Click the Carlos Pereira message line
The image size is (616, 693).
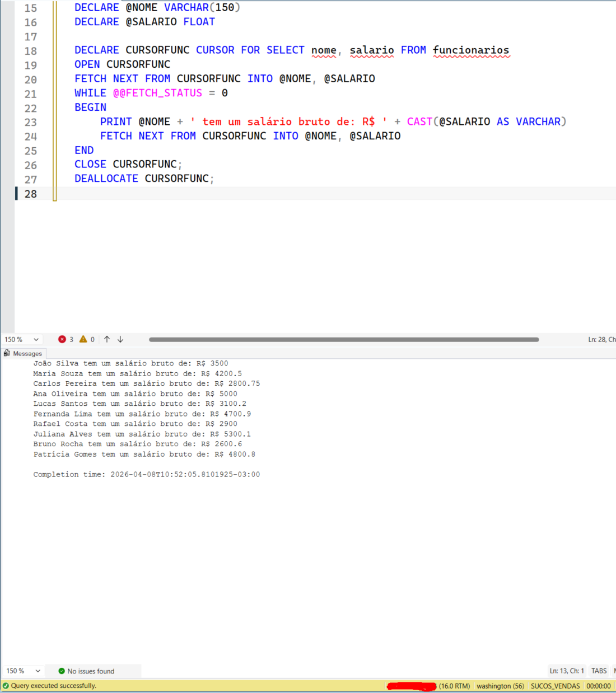coord(147,383)
